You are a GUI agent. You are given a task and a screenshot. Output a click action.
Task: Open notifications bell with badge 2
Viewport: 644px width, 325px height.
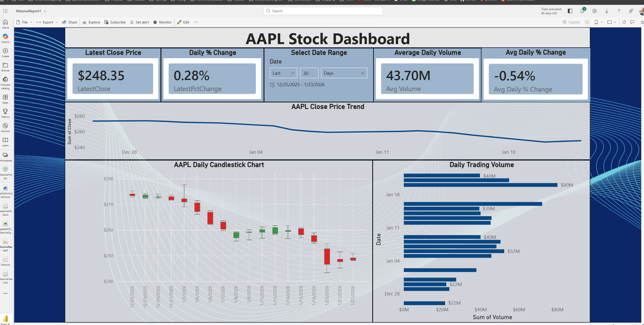582,11
